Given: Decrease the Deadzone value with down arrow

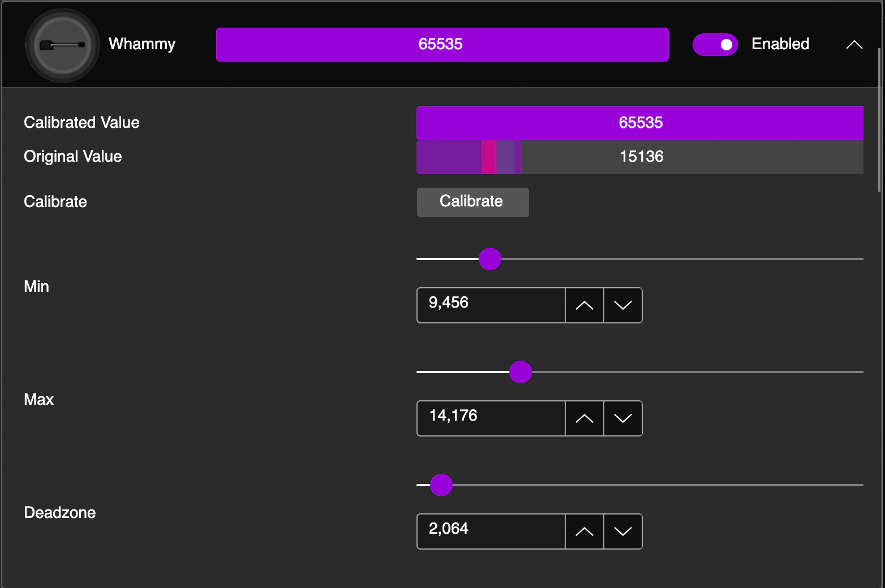Looking at the screenshot, I should coord(623,531).
